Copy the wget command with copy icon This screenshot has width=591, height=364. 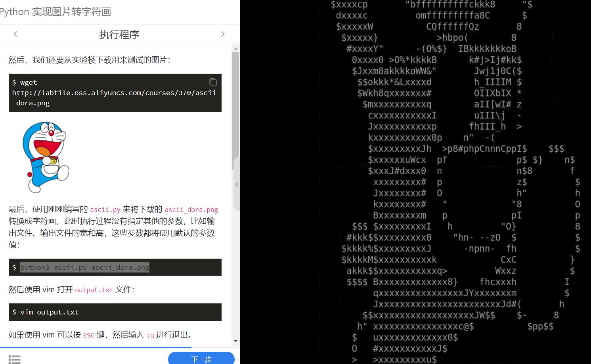pos(213,82)
